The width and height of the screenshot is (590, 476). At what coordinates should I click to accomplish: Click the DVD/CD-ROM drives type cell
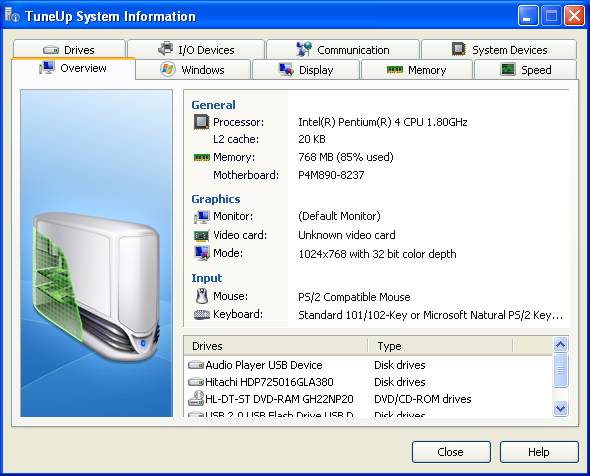click(423, 399)
